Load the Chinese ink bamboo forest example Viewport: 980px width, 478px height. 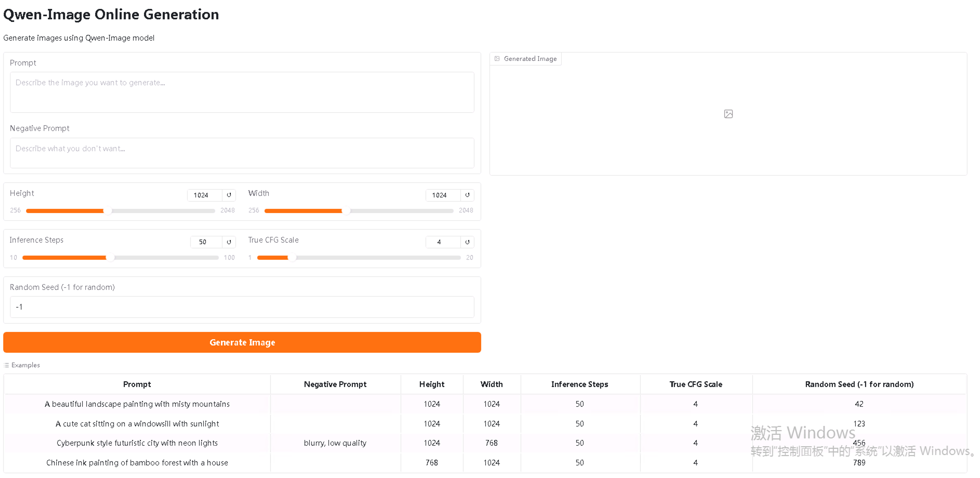point(137,463)
